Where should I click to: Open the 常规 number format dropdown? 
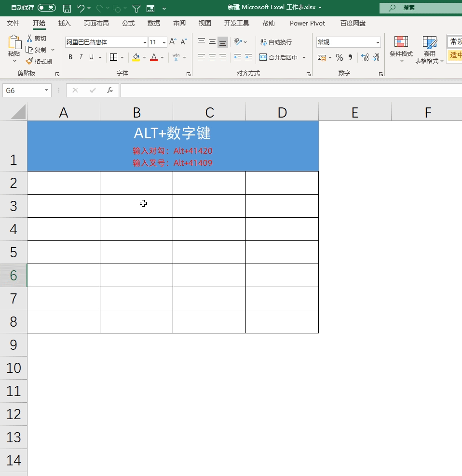click(x=347, y=42)
